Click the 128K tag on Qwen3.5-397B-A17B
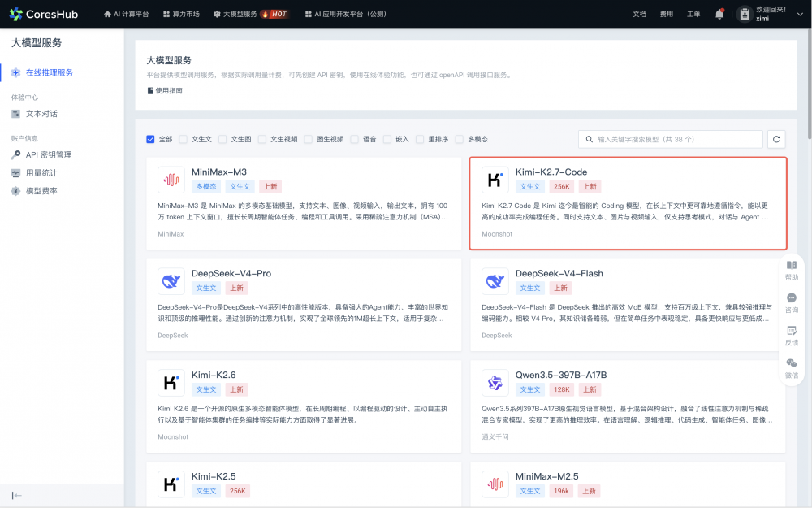The width and height of the screenshot is (812, 508). (561, 390)
